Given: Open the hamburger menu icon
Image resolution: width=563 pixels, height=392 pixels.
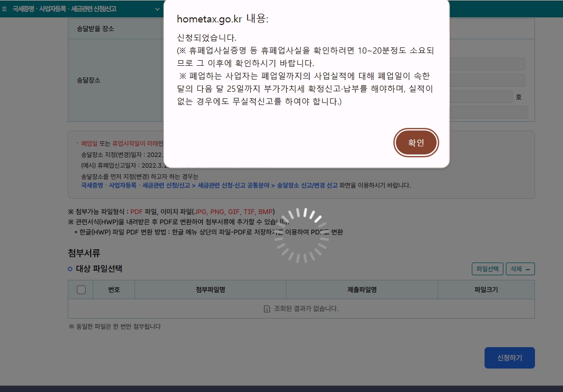Looking at the screenshot, I should coord(4,8).
